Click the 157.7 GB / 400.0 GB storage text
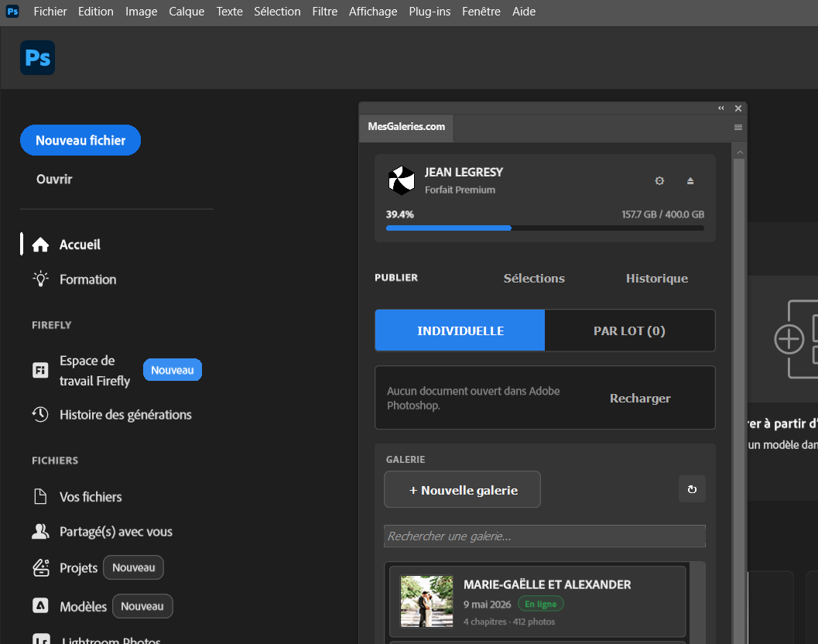This screenshot has width=818, height=644. (x=662, y=214)
